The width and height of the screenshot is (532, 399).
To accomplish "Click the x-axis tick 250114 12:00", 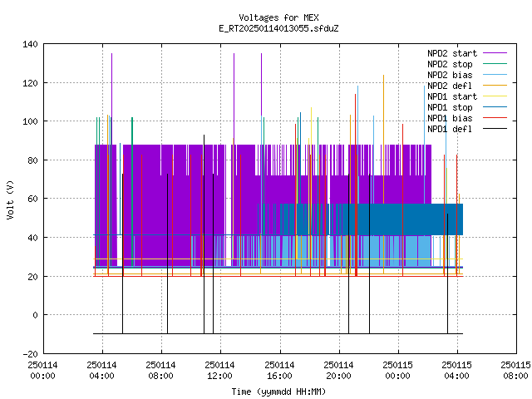I will point(219,371).
